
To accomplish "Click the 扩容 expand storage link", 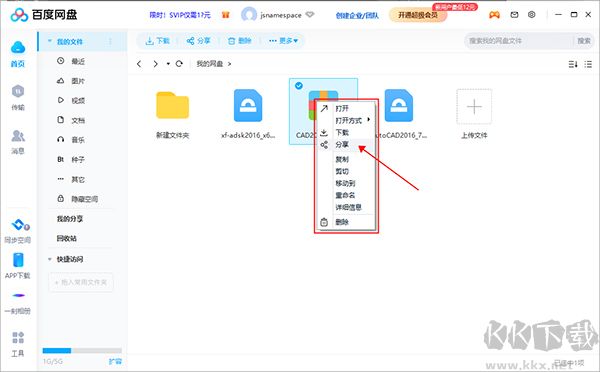I will [115, 361].
